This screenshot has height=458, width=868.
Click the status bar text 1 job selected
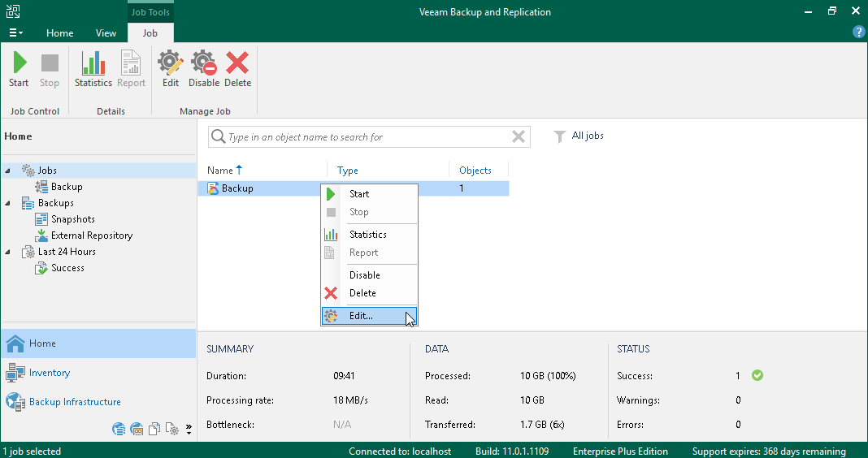[x=32, y=452]
